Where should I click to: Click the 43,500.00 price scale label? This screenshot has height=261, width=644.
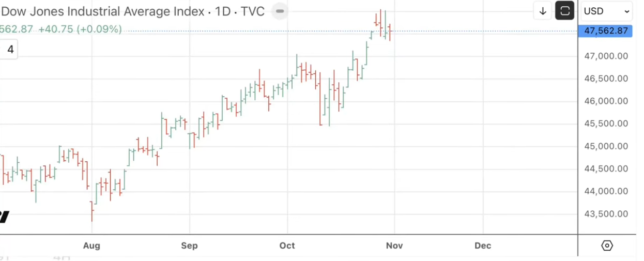click(x=605, y=214)
